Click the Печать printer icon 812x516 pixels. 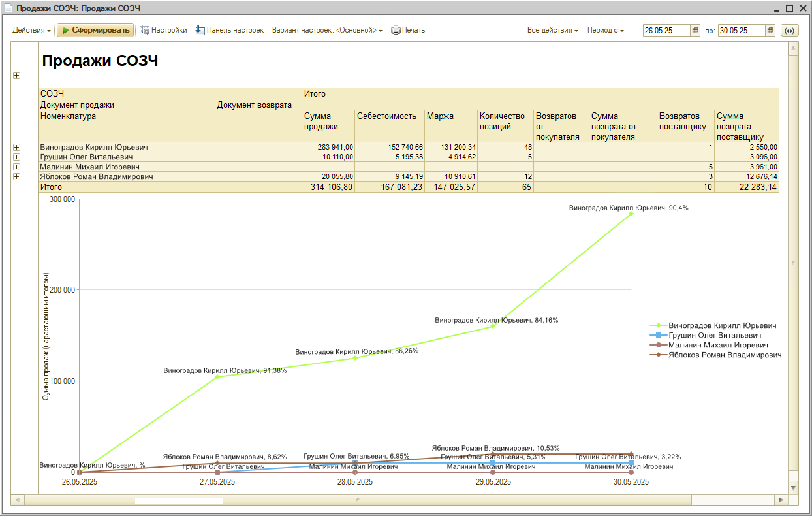coord(396,30)
